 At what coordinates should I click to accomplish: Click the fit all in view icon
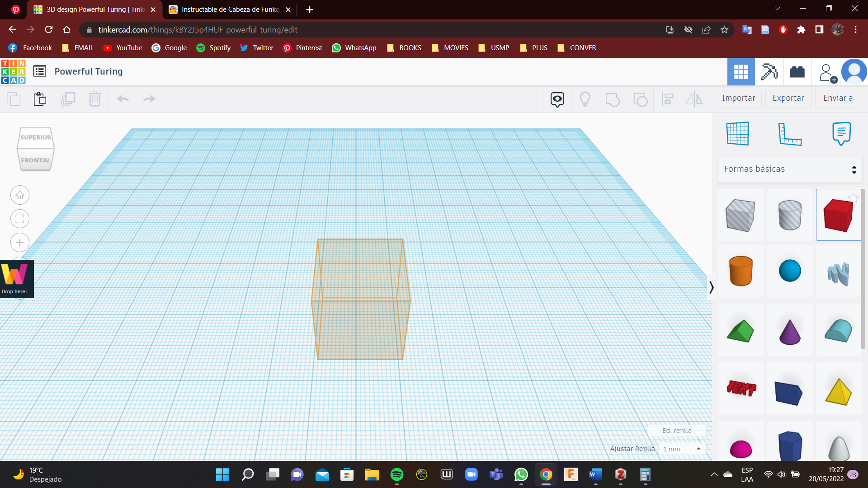pos(20,219)
